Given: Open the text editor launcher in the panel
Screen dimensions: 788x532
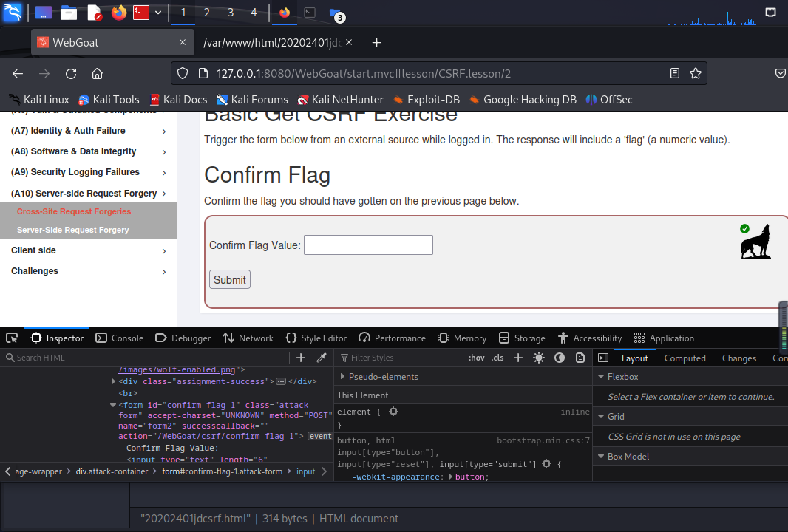Looking at the screenshot, I should tap(95, 13).
